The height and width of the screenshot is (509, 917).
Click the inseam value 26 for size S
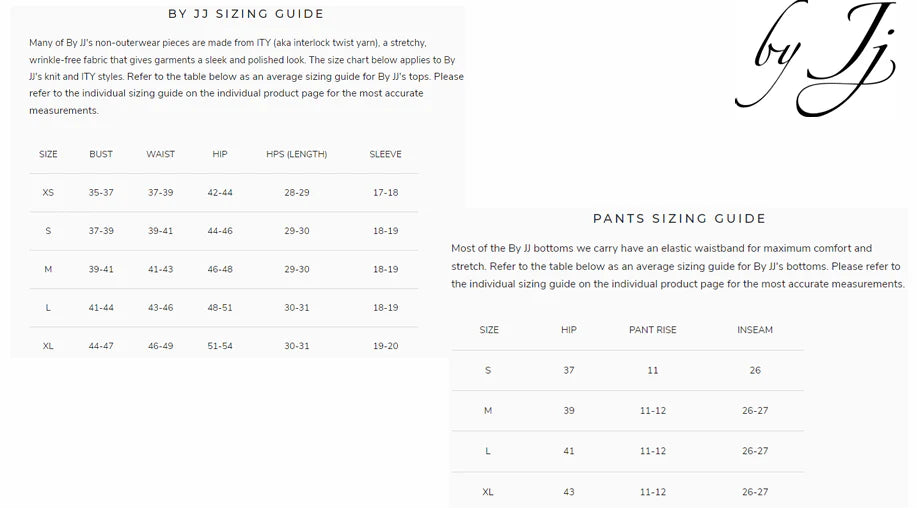pyautogui.click(x=755, y=371)
